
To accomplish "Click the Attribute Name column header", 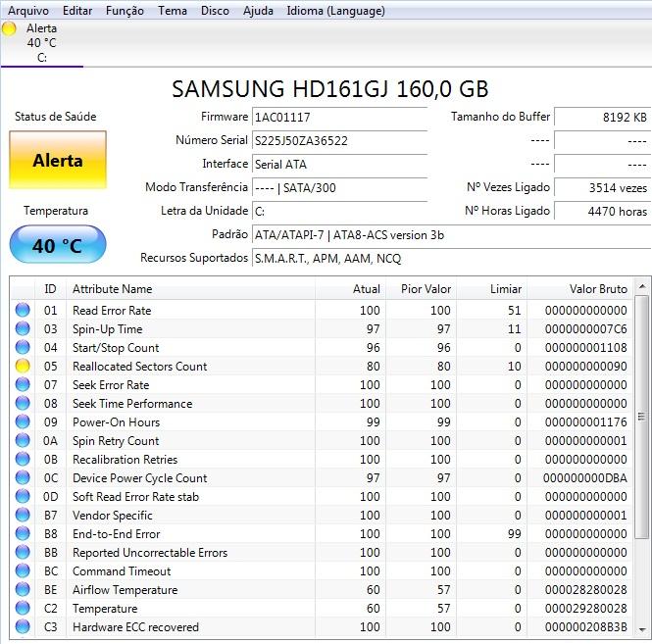I will 190,289.
